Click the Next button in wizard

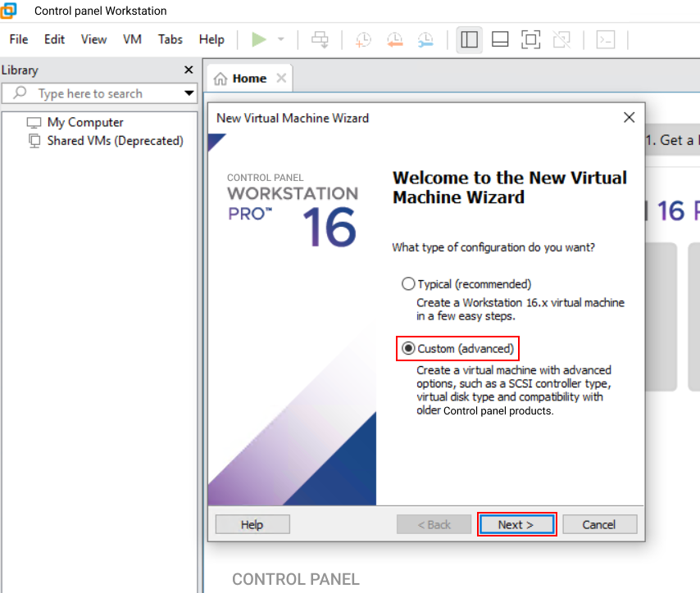516,524
